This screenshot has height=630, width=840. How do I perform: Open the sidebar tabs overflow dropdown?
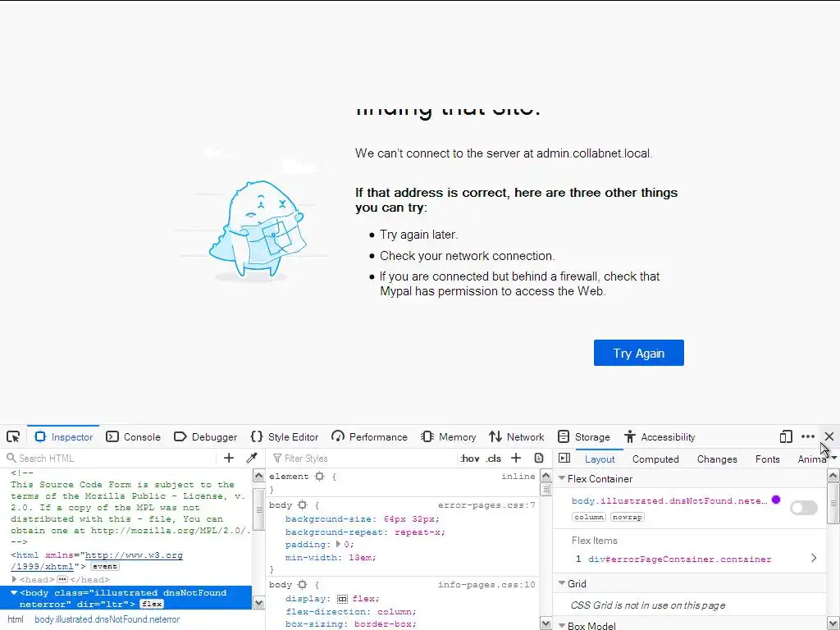pos(834,458)
